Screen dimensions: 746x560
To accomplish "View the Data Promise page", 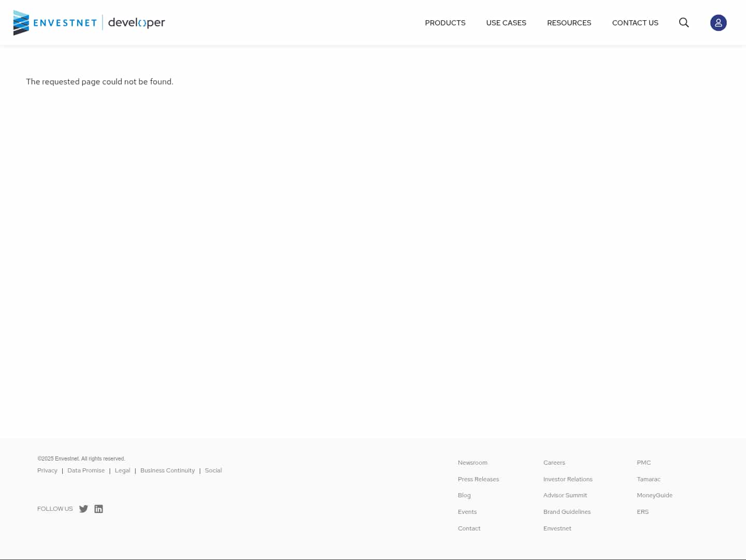I will pyautogui.click(x=86, y=470).
